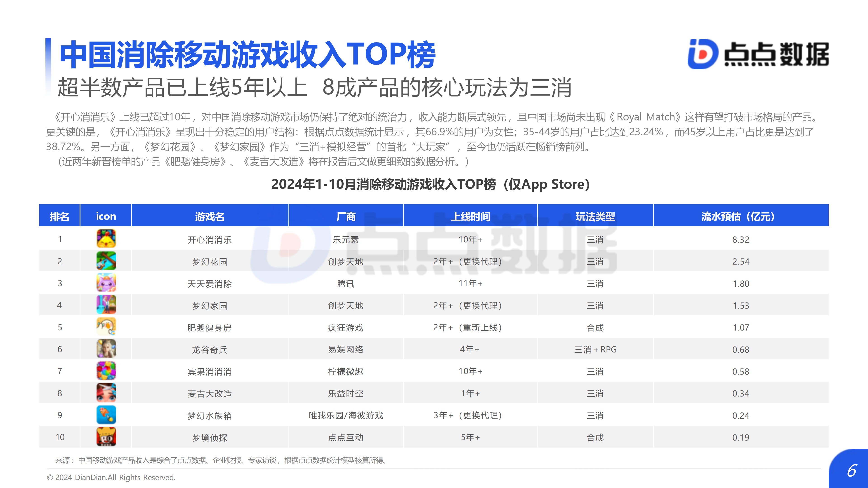The height and width of the screenshot is (488, 868).
Task: Click the 天天爱消除 purple cat icon
Action: click(106, 283)
